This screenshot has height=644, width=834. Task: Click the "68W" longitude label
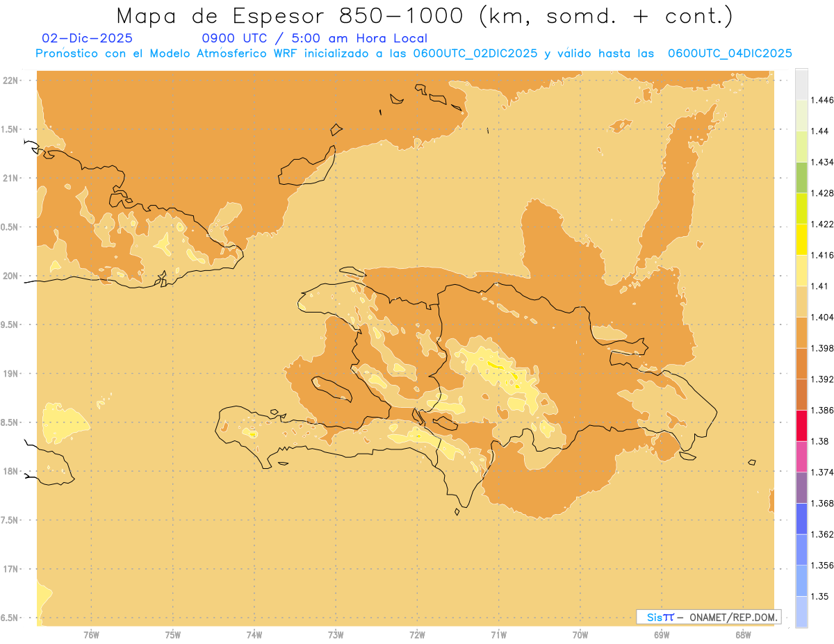tap(743, 634)
